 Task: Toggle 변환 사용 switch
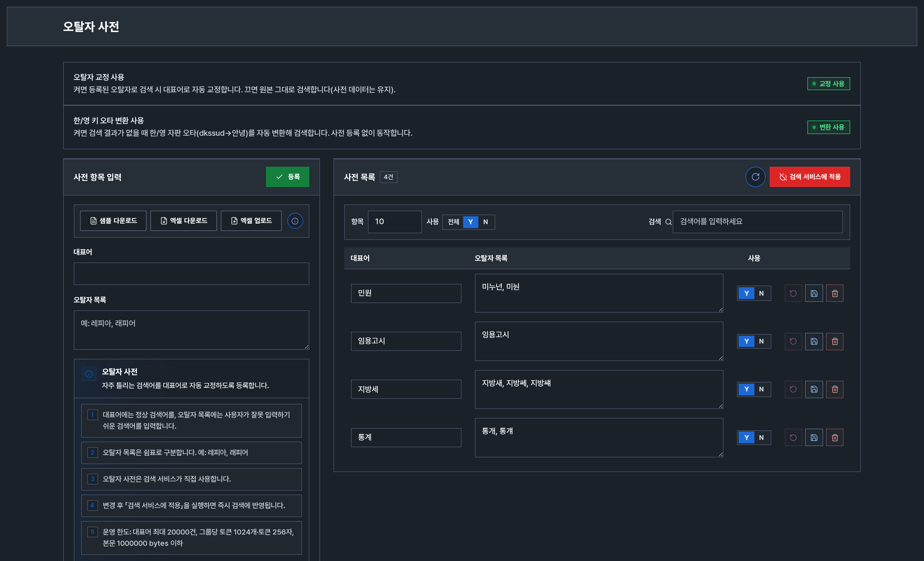(x=829, y=127)
